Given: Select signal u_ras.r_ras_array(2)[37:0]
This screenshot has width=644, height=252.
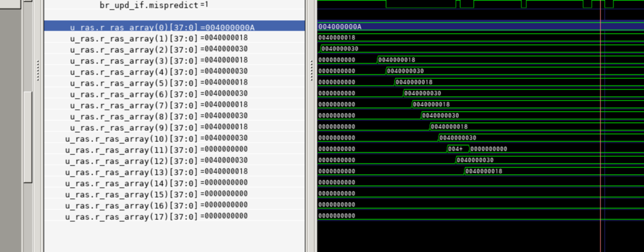Looking at the screenshot, I should 174,48.
